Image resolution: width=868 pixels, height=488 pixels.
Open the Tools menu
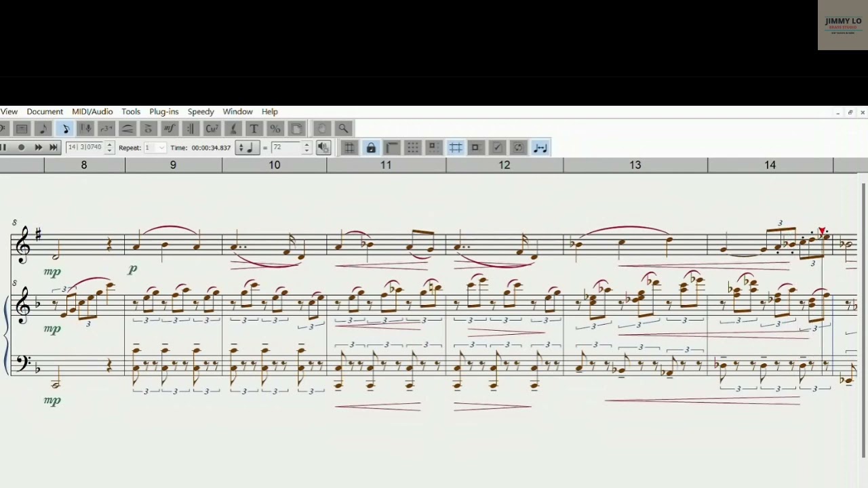click(x=131, y=112)
